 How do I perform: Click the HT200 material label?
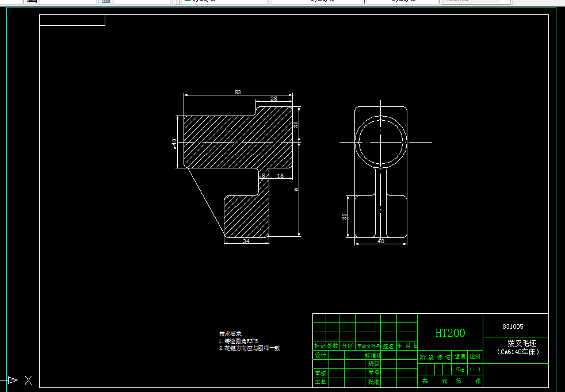pyautogui.click(x=450, y=333)
